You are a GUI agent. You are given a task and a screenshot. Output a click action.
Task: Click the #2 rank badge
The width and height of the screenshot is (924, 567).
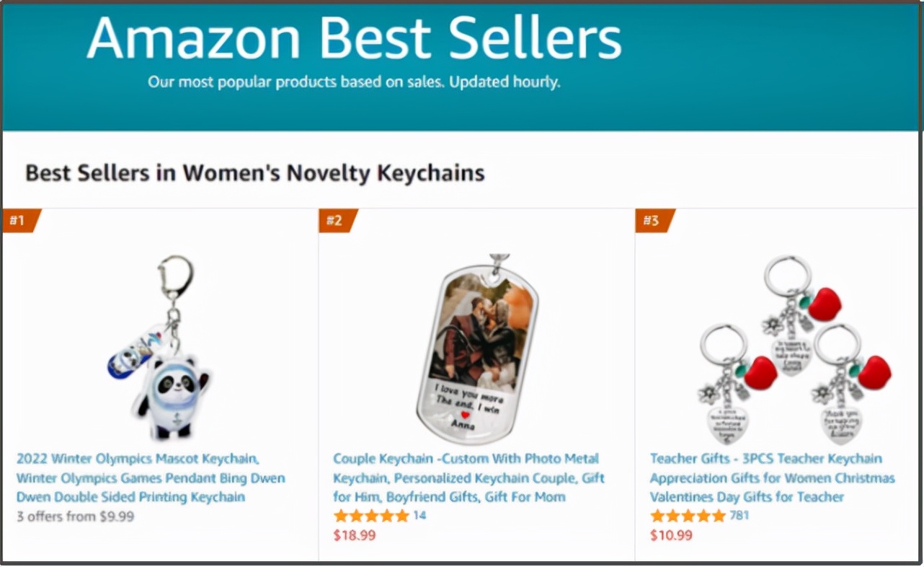pyautogui.click(x=336, y=221)
